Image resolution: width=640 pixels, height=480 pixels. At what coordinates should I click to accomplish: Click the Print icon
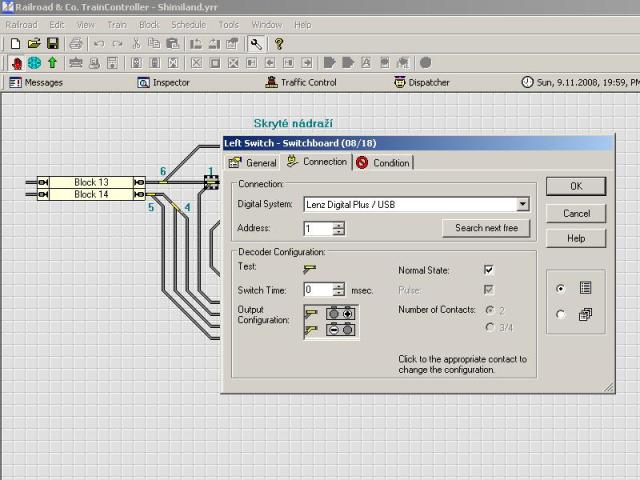click(76, 44)
